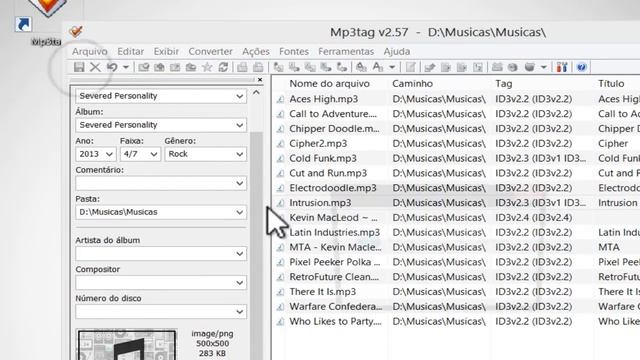Select the file Cipher2.mp3
The width and height of the screenshot is (640, 360).
point(318,144)
